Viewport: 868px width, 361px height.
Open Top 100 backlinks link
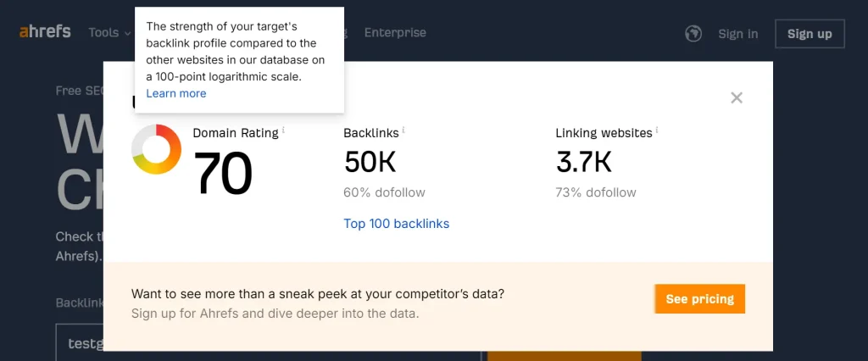pos(397,224)
